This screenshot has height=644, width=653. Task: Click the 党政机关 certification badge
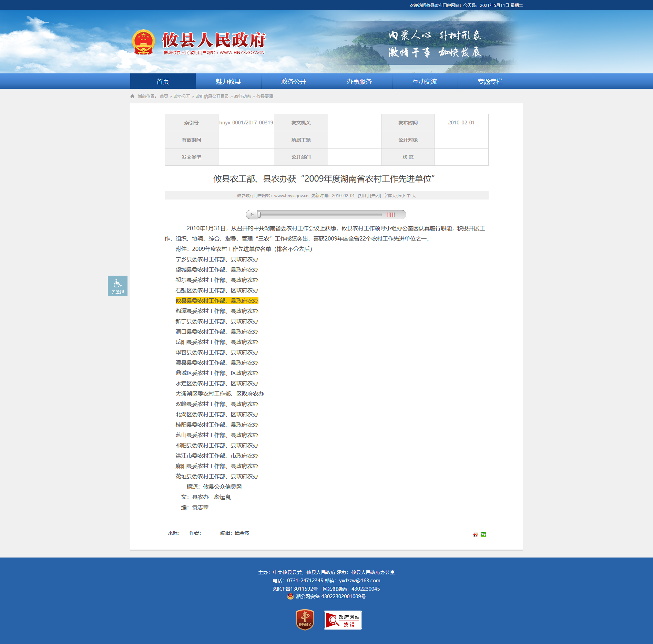[x=305, y=620]
